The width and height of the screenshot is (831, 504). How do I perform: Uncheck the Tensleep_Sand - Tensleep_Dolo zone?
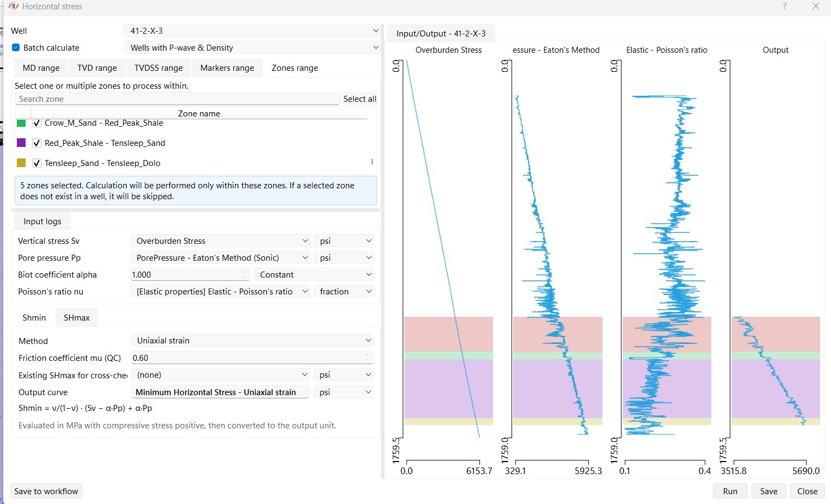coord(36,163)
